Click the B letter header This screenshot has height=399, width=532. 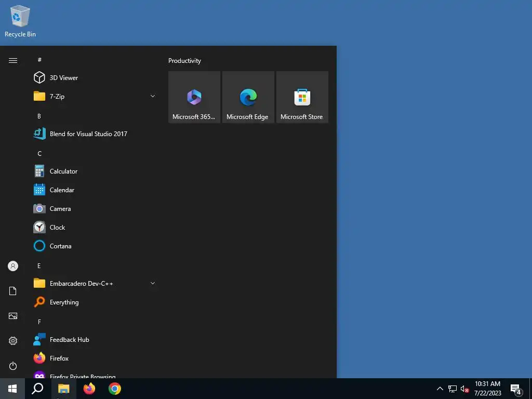click(39, 116)
